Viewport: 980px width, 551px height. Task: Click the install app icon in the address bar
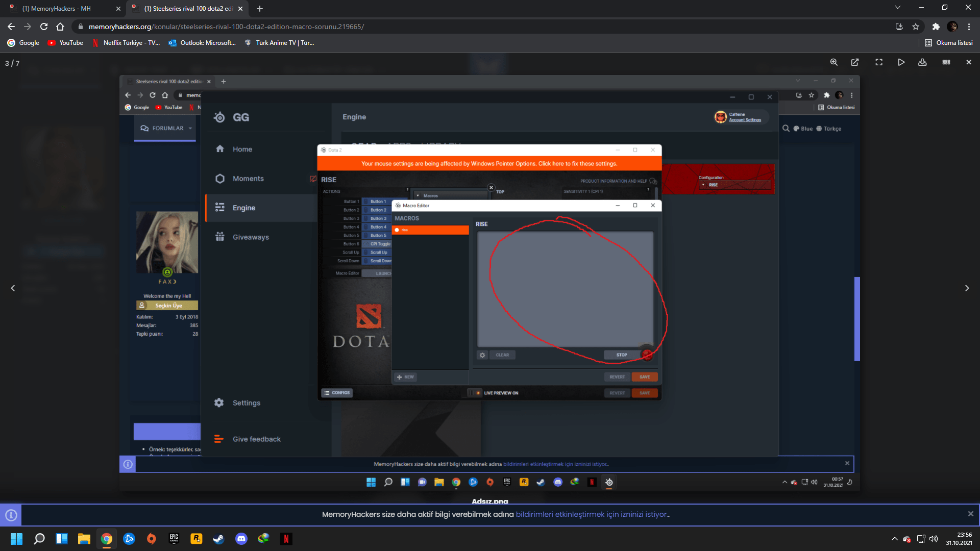pos(899,27)
